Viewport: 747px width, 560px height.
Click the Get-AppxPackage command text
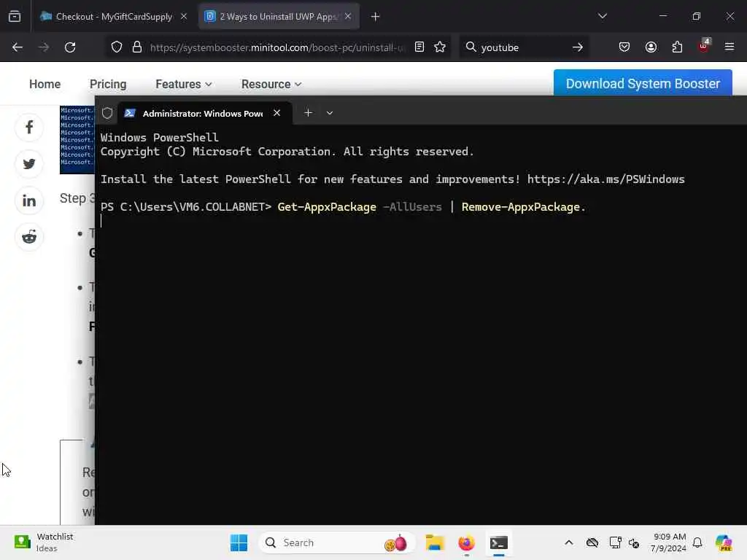point(327,207)
